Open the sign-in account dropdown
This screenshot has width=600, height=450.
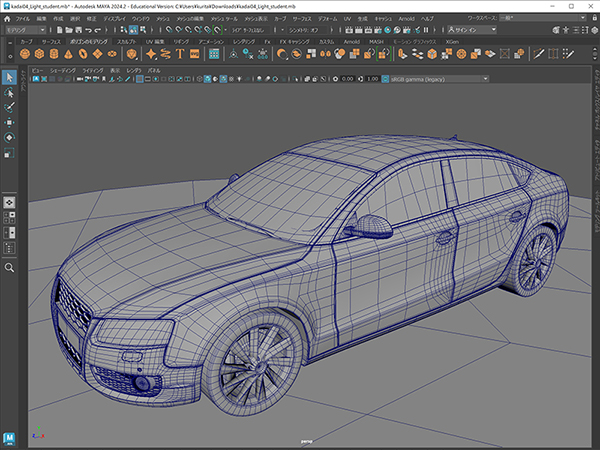(472, 30)
